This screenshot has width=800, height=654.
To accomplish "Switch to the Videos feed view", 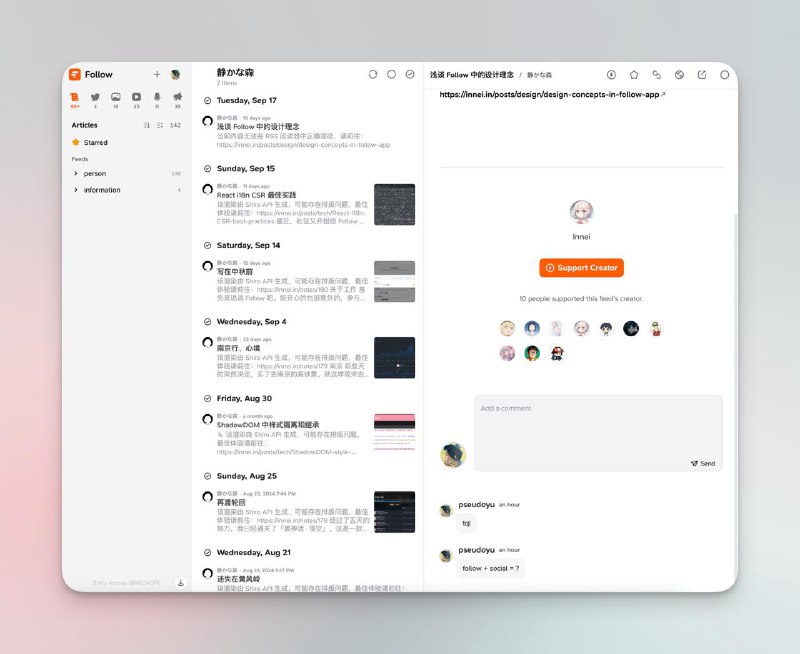I will 136,97.
